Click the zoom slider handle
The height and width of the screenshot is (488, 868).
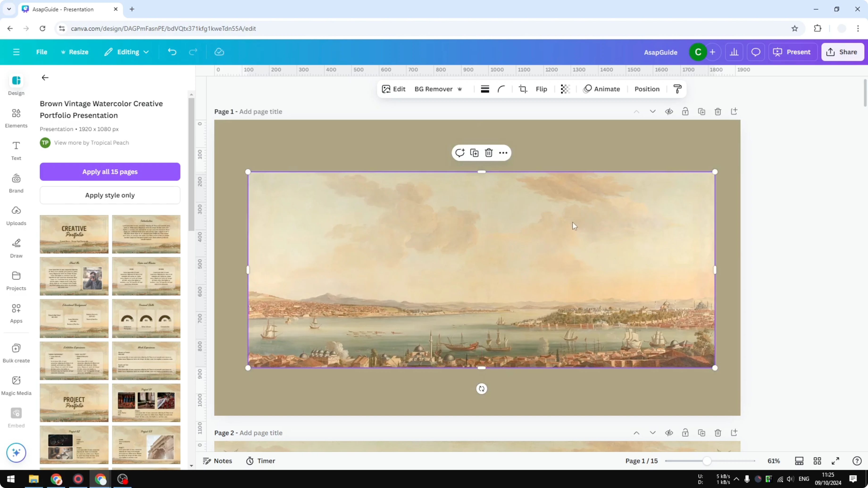pos(707,461)
